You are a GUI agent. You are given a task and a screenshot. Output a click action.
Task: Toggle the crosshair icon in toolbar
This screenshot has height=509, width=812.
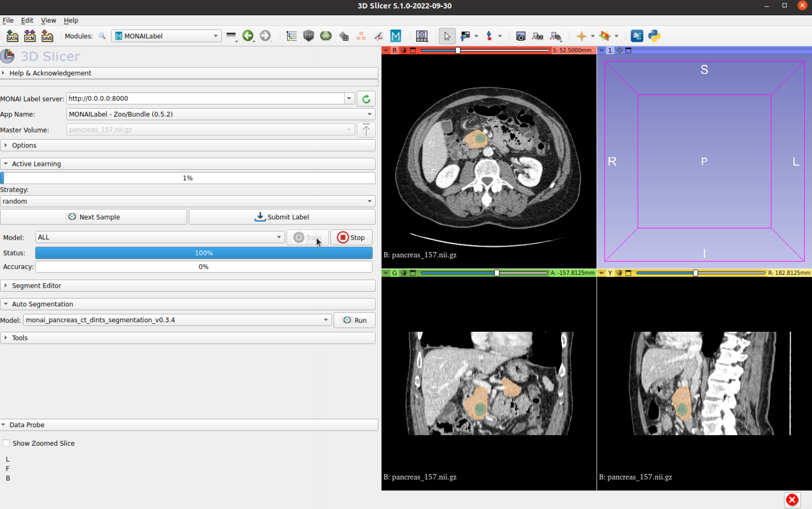581,36
